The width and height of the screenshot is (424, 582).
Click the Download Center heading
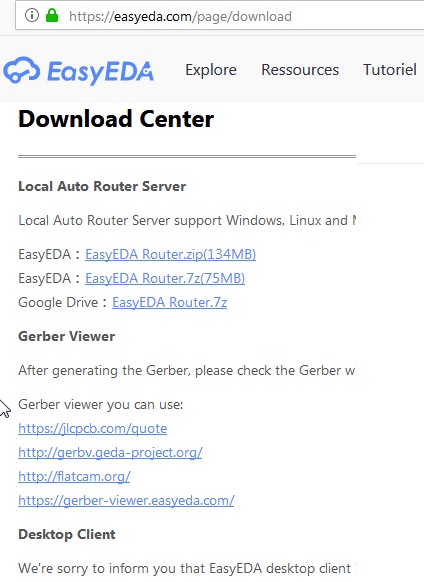click(x=116, y=119)
